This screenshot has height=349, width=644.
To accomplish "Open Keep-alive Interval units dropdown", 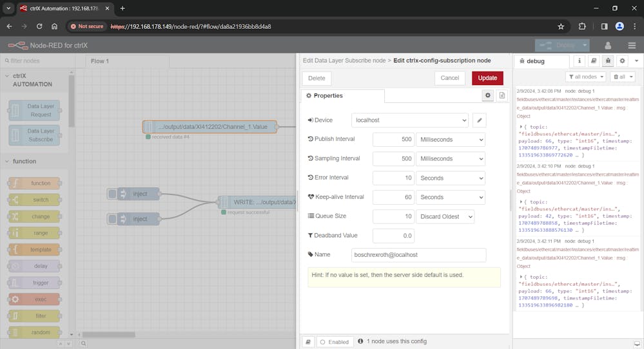I will pos(450,197).
